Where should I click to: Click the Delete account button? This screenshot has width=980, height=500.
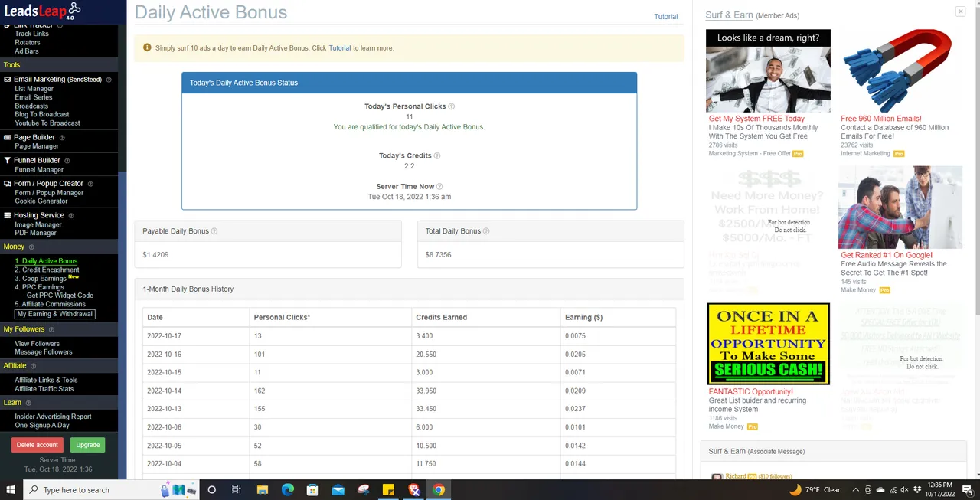(x=38, y=445)
